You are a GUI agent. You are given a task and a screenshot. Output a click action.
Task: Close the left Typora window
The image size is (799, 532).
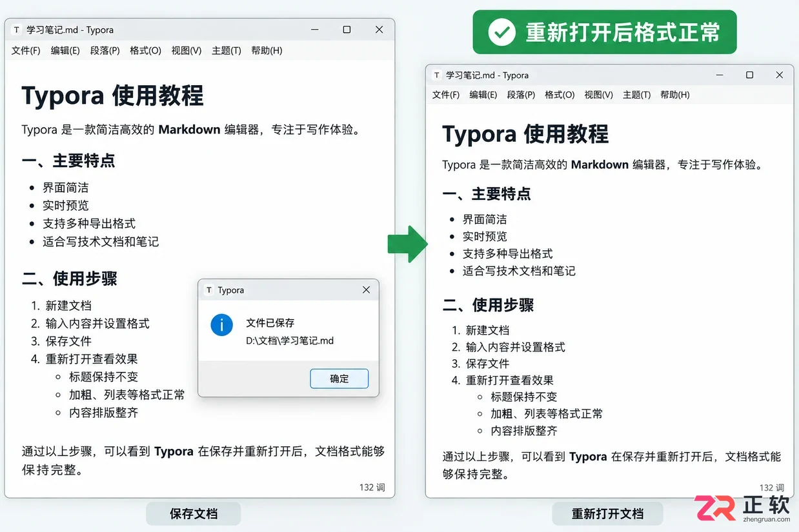point(379,30)
